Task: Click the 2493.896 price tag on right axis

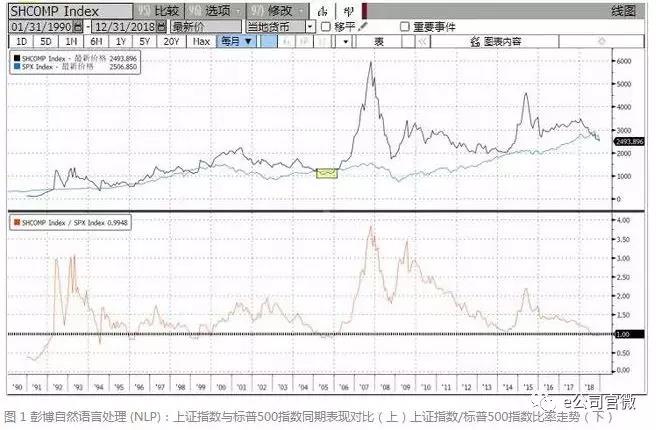Action: [x=630, y=142]
